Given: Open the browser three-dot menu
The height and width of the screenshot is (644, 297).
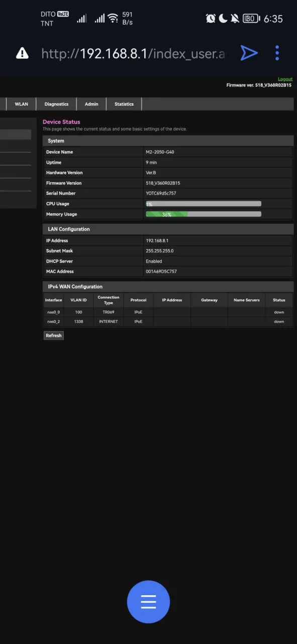Looking at the screenshot, I should pyautogui.click(x=277, y=53).
